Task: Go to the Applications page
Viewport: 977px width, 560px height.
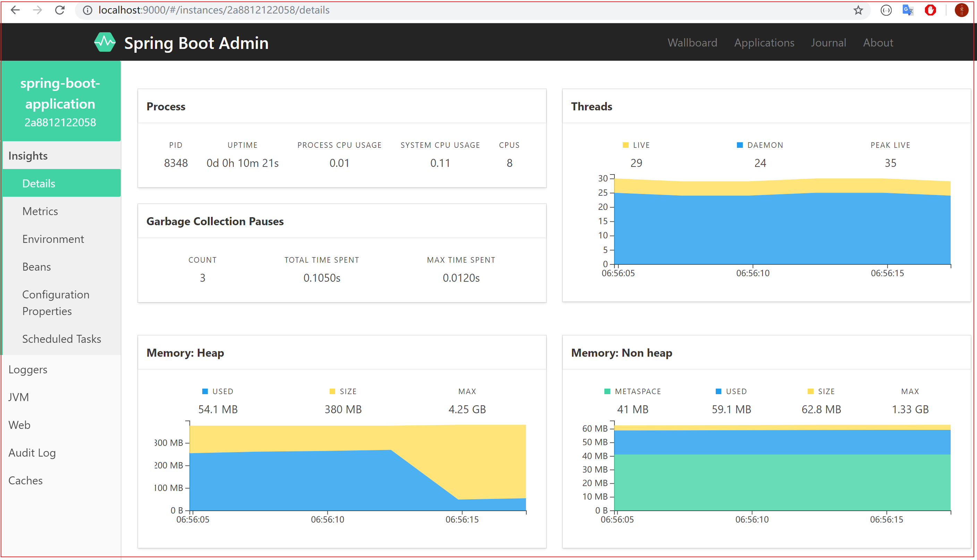Action: pyautogui.click(x=764, y=43)
